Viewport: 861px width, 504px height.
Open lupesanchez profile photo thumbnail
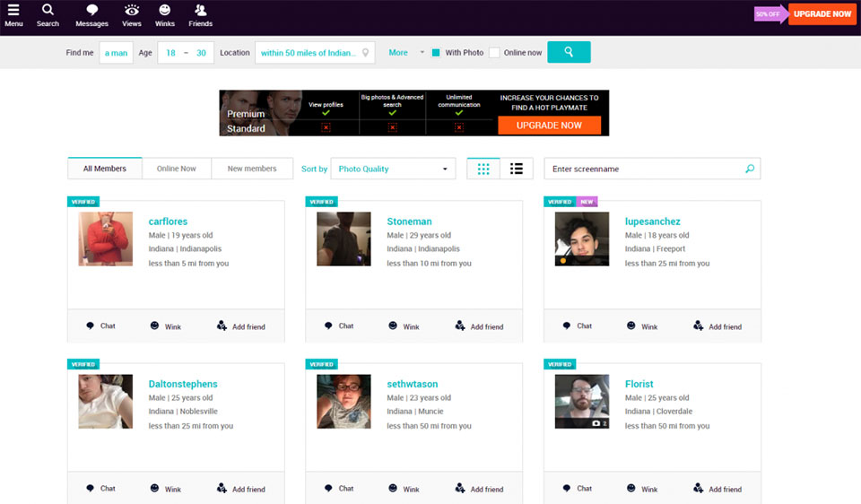click(x=581, y=239)
